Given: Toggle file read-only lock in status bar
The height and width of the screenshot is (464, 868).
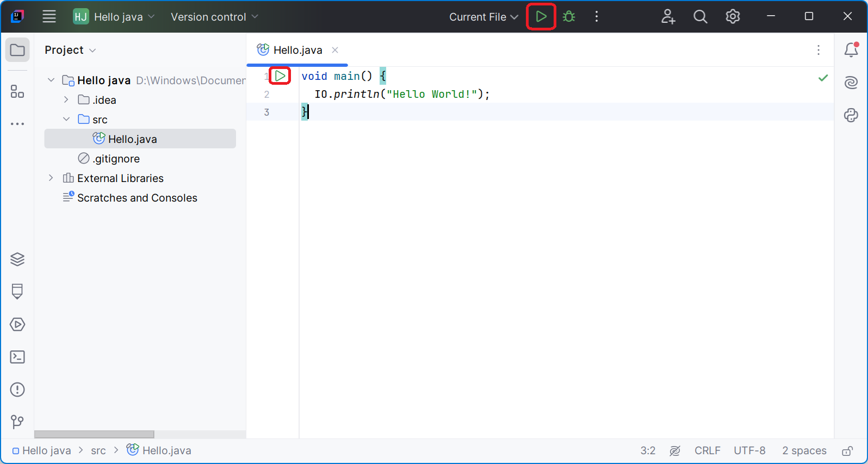Looking at the screenshot, I should [x=847, y=451].
